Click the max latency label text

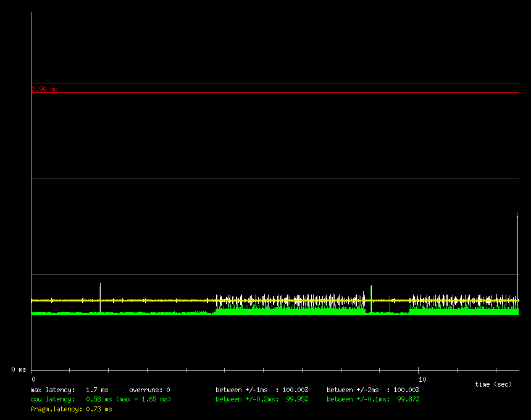(52, 390)
